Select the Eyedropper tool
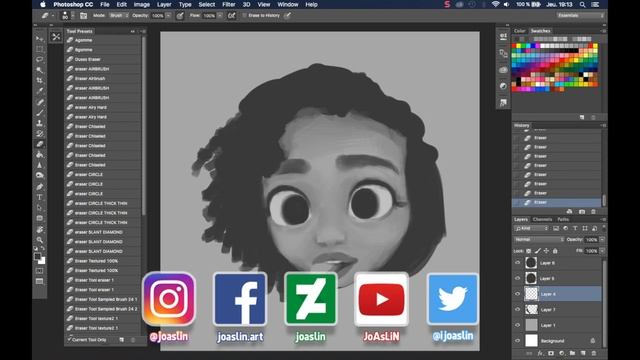 (x=40, y=91)
